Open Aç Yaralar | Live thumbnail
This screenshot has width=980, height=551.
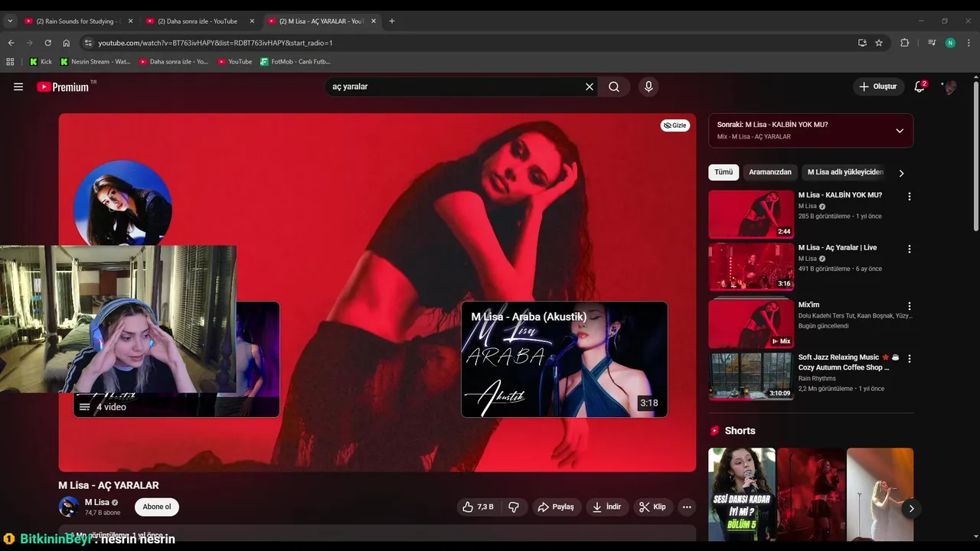coord(751,266)
